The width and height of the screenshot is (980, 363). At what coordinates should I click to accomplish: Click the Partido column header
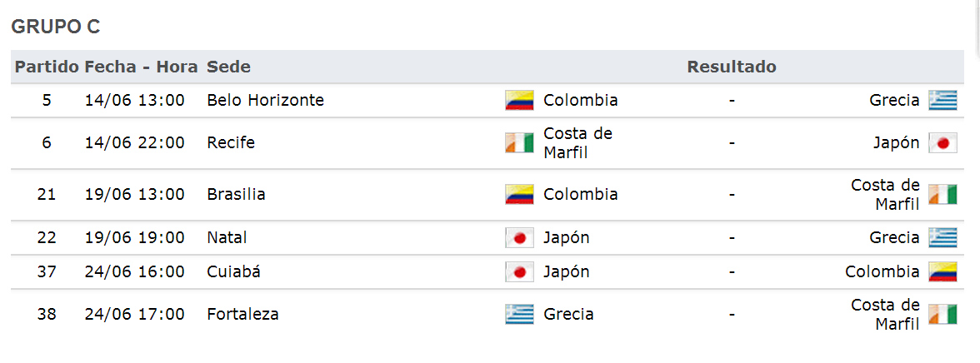coord(47,67)
